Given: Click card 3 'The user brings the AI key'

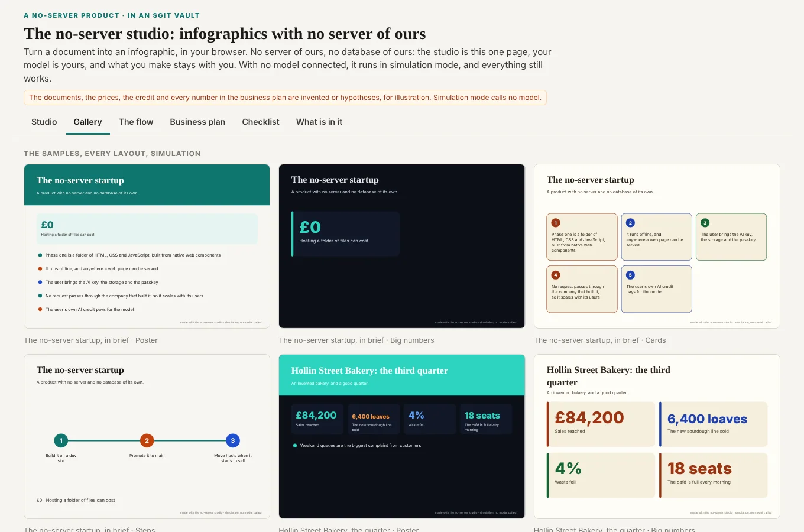Looking at the screenshot, I should click(731, 237).
